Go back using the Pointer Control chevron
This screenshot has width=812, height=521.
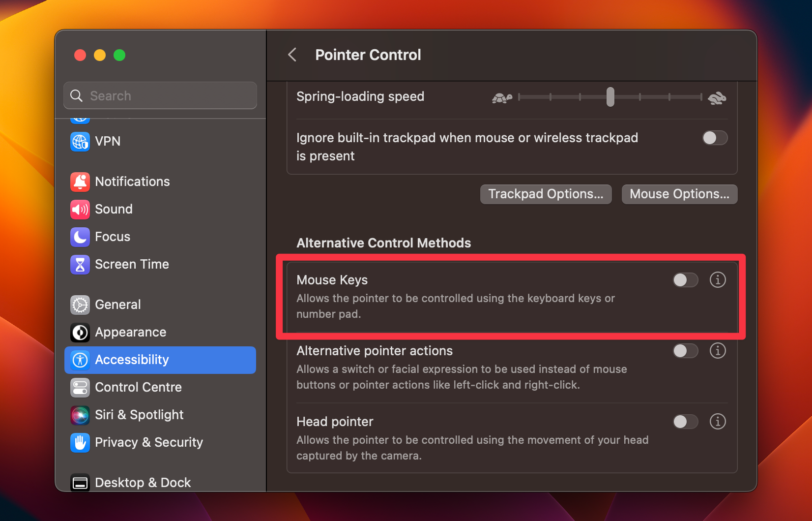coord(292,55)
